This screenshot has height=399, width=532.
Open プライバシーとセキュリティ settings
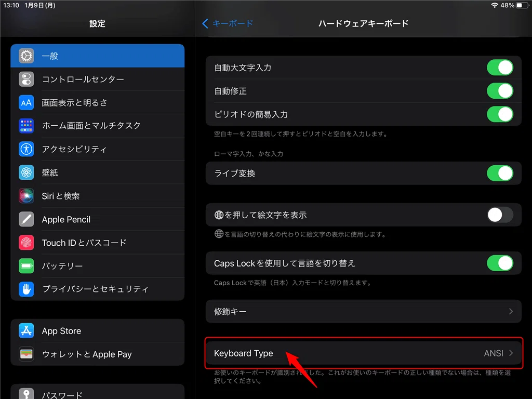(97, 289)
